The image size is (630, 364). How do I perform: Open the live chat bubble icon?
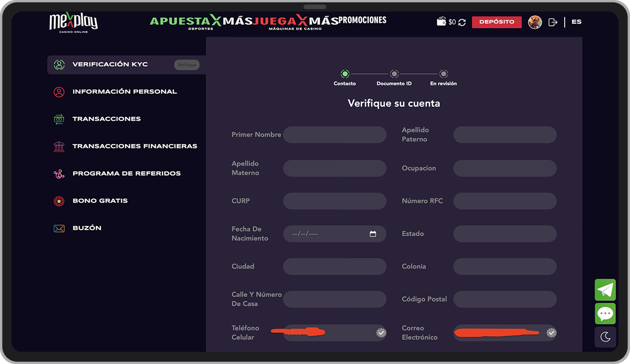[x=605, y=314]
